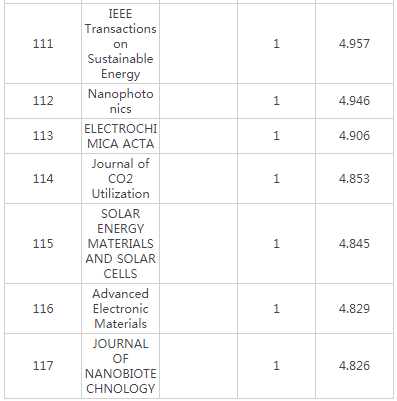Select impact factor 4.906 cell
Viewport: 397px width, 401px height.
click(x=354, y=136)
